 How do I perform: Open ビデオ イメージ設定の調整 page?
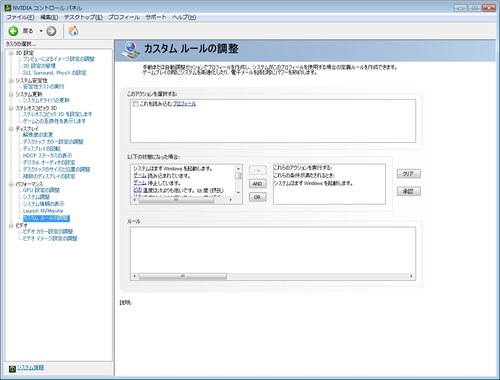pos(50,239)
